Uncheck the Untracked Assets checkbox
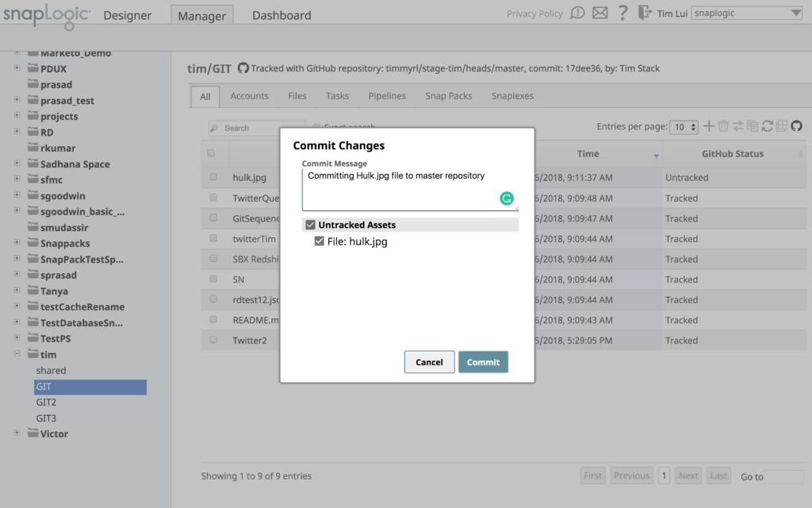Viewport: 812px width, 508px height. pos(310,225)
